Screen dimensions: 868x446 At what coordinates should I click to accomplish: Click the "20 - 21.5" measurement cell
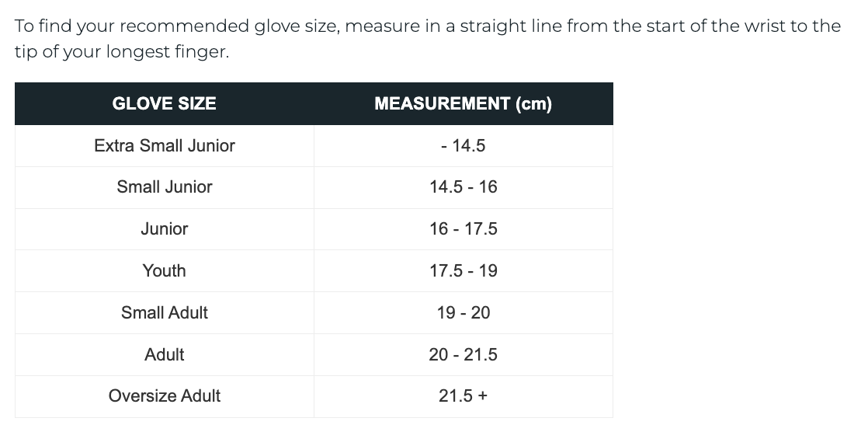click(x=463, y=355)
